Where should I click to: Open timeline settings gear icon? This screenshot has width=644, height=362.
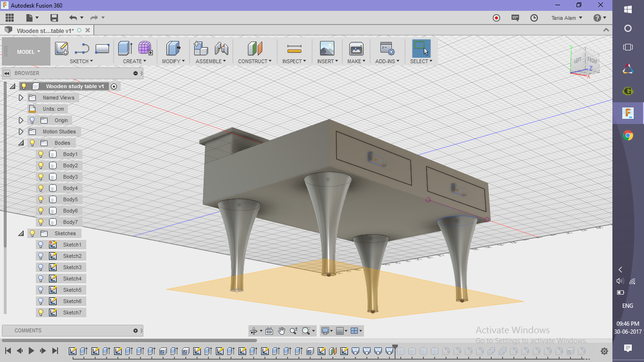(604, 351)
